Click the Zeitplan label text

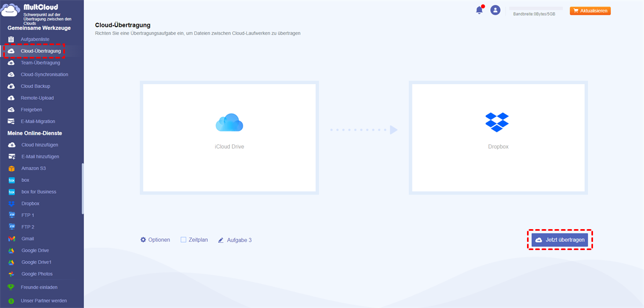click(198, 240)
